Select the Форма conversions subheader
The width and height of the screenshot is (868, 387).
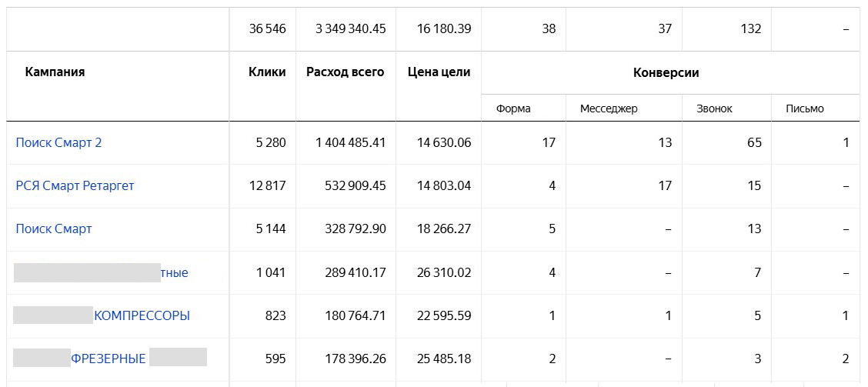pyautogui.click(x=513, y=109)
